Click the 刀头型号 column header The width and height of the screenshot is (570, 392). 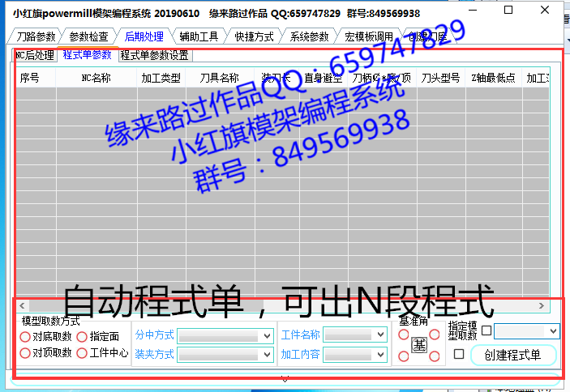pyautogui.click(x=440, y=78)
